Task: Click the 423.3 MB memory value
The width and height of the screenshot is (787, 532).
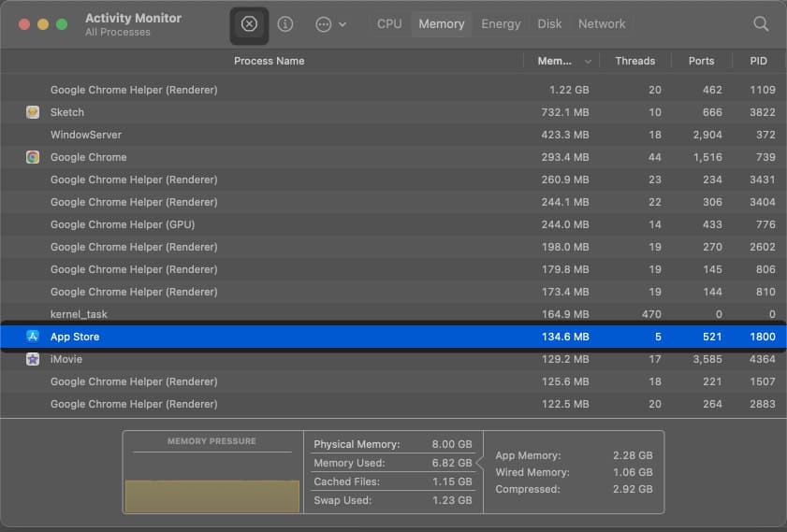Action: [565, 135]
